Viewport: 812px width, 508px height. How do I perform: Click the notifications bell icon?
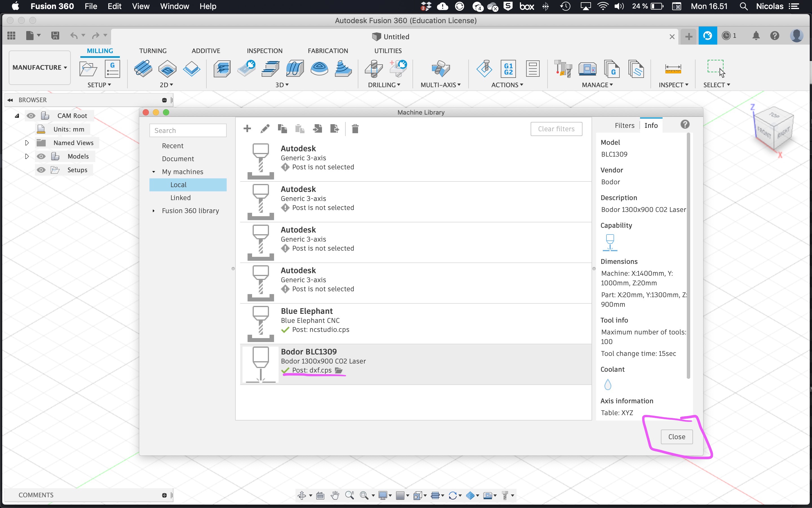coord(756,36)
